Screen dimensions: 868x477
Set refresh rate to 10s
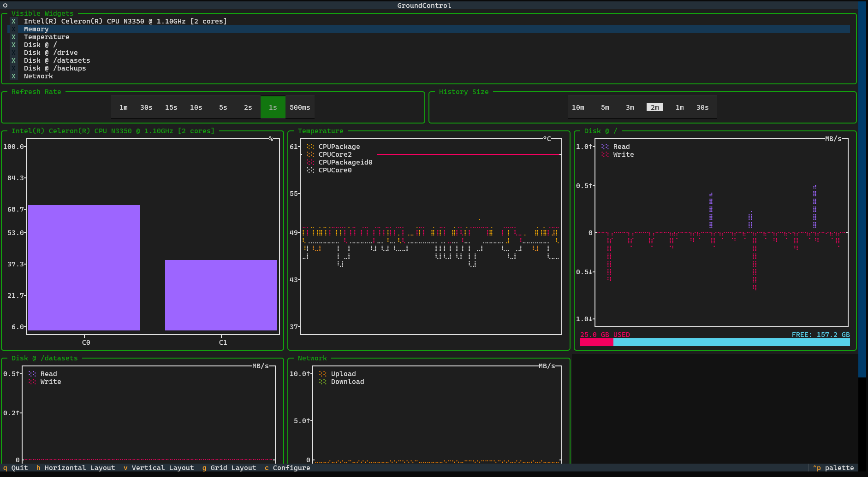coord(196,107)
